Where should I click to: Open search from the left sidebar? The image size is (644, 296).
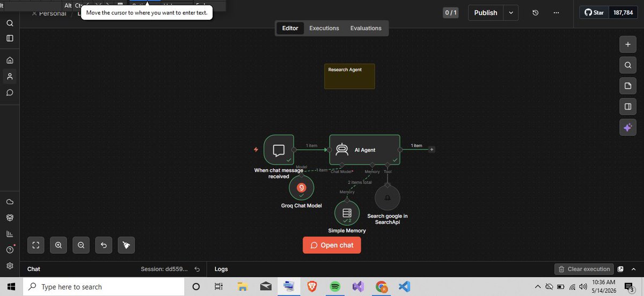click(x=10, y=23)
